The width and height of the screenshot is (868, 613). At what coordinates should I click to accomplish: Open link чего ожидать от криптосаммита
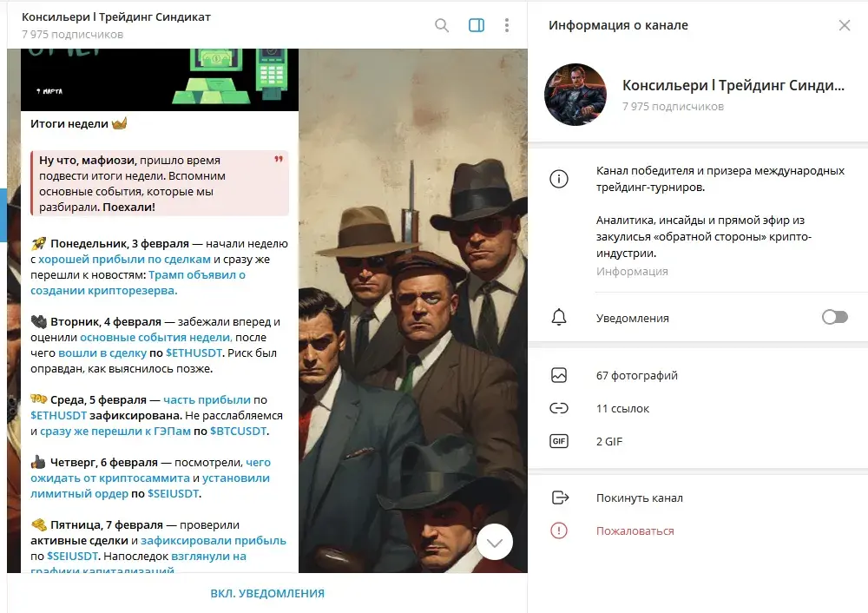(x=150, y=470)
